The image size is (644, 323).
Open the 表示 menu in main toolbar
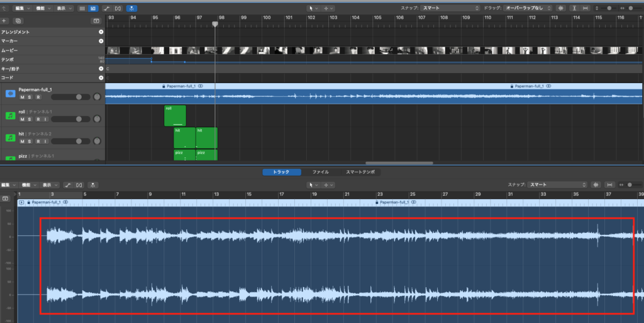(x=64, y=8)
